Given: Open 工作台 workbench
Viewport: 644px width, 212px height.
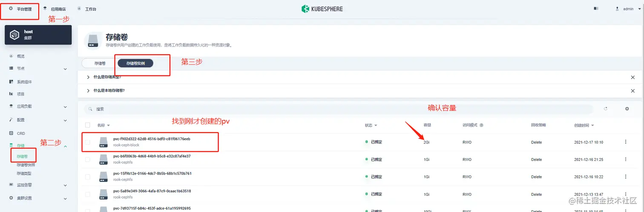Looking at the screenshot, I should tap(87, 9).
